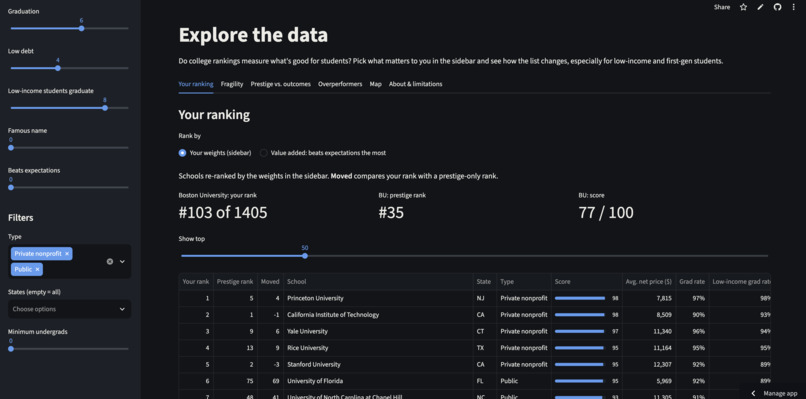Click the 5,969 net price cell
The image size is (806, 399).
[x=649, y=381]
